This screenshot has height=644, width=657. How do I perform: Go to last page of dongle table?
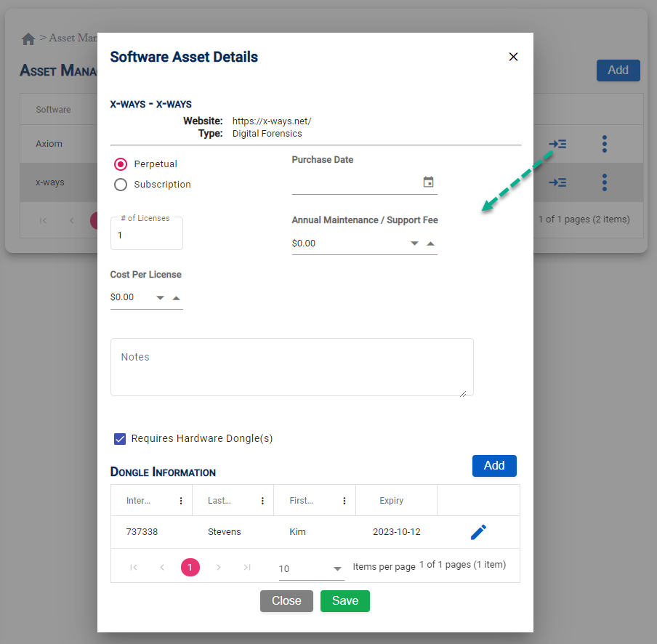click(247, 568)
